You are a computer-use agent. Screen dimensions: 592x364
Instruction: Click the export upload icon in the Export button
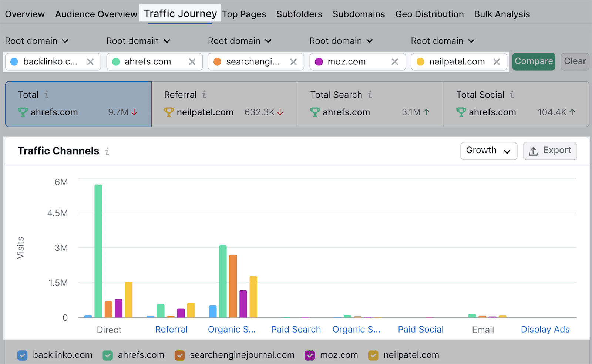[533, 151]
